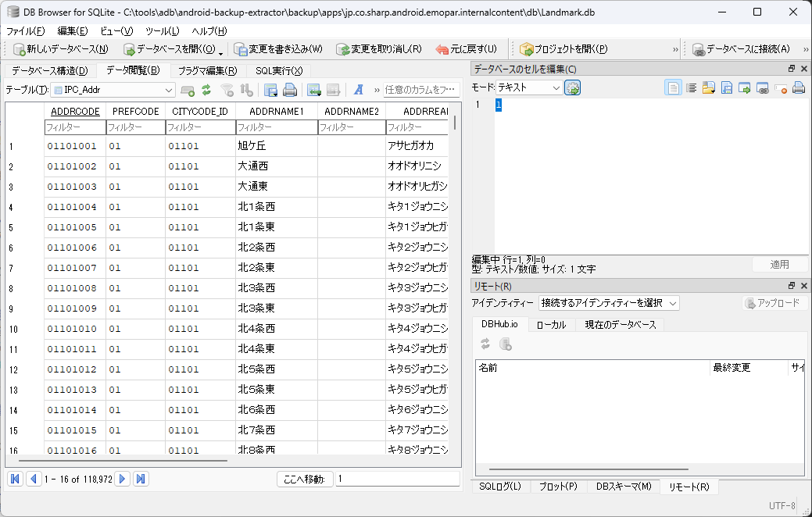Click Write Changes (変更を書き込み) toolbar button
Image resolution: width=812 pixels, height=517 pixels.
[278, 49]
